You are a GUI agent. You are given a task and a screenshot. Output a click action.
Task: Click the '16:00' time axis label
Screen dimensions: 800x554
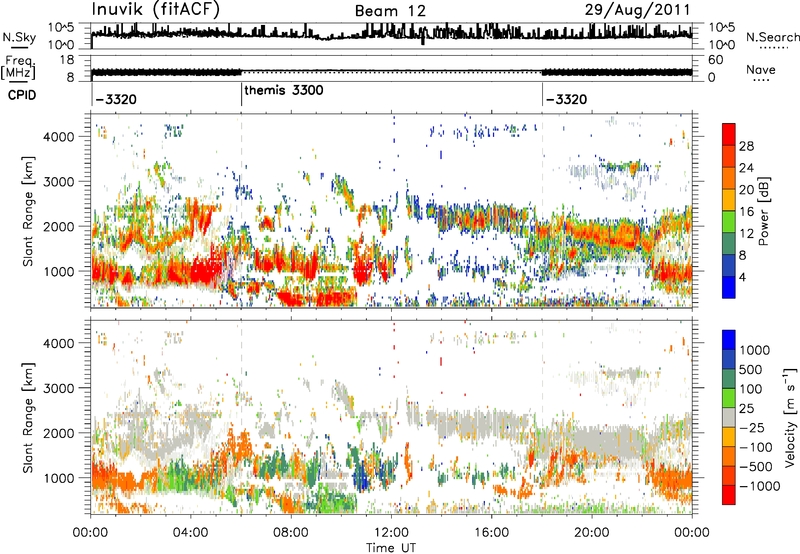pyautogui.click(x=491, y=533)
